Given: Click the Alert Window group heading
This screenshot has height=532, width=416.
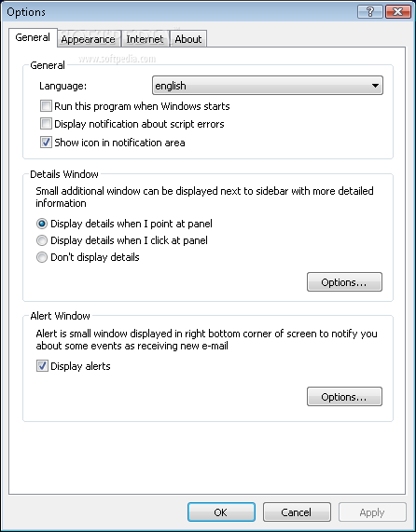Looking at the screenshot, I should tap(60, 316).
